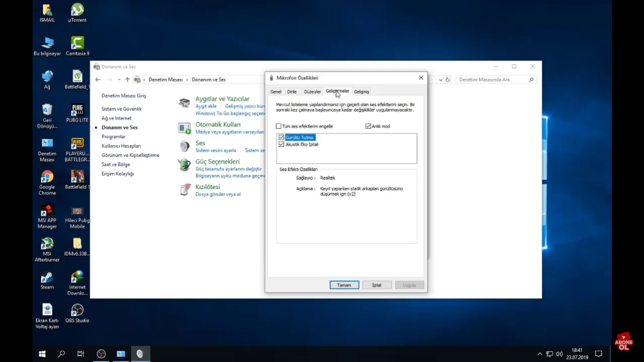
Task: Show hidden system tray icons
Action: pos(540,354)
